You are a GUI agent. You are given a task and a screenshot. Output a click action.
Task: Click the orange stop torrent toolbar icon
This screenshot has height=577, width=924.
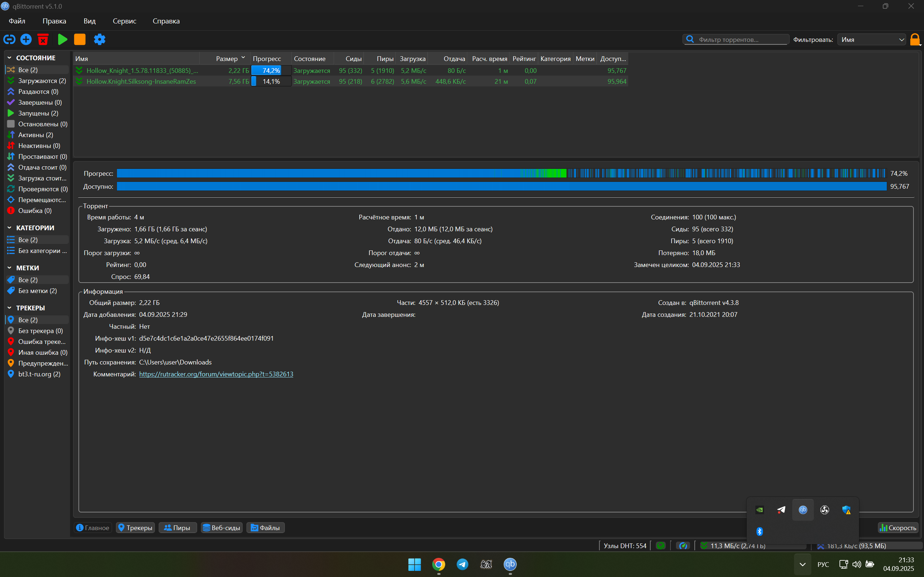tap(80, 39)
